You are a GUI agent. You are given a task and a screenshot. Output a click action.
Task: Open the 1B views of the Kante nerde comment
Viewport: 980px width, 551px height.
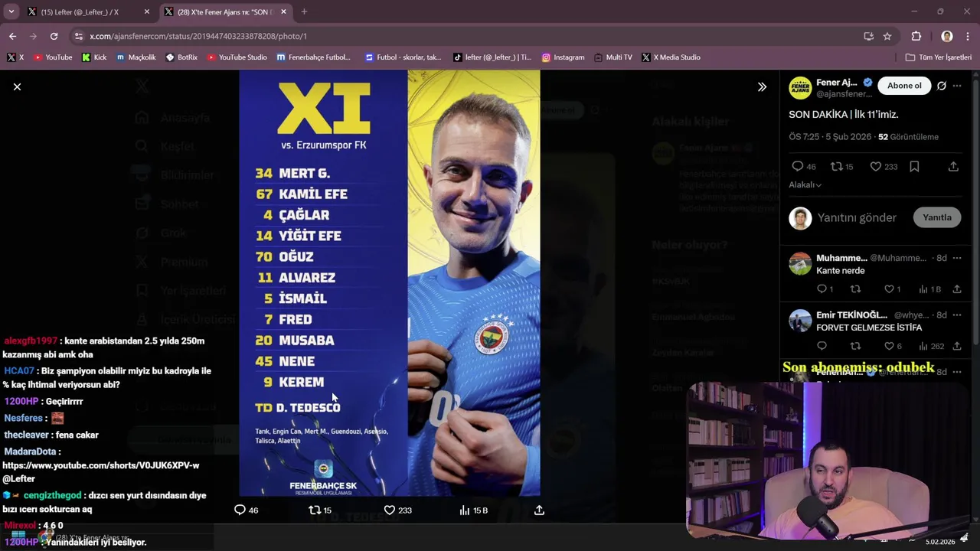click(x=929, y=289)
